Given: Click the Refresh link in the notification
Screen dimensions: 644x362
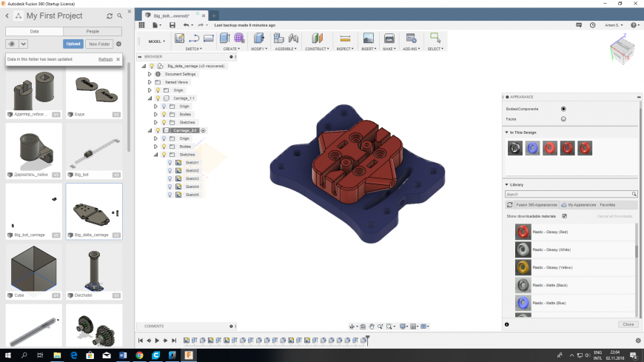Looking at the screenshot, I should point(105,59).
